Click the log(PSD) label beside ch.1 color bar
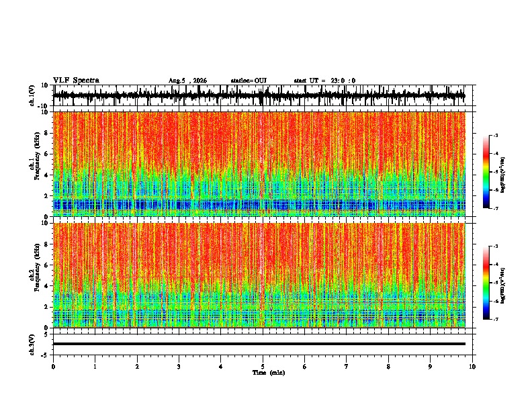This screenshot has height=411, width=532. [x=502, y=175]
